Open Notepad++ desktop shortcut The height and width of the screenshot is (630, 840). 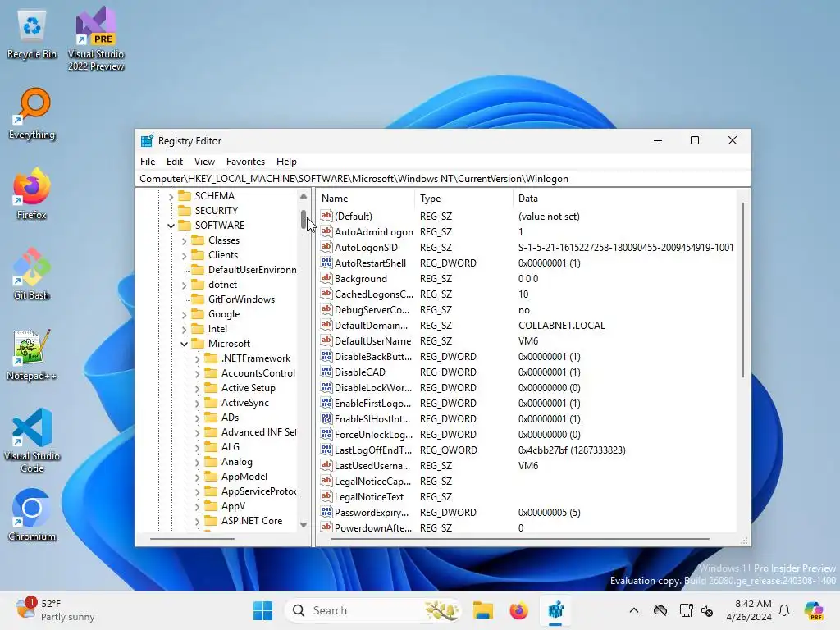coord(32,354)
